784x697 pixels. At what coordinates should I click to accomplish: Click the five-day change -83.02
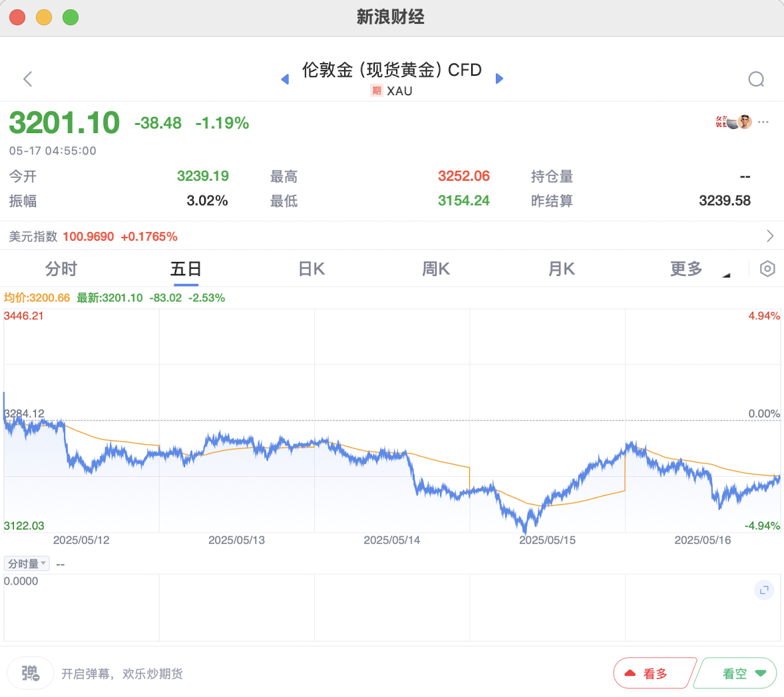coord(166,298)
